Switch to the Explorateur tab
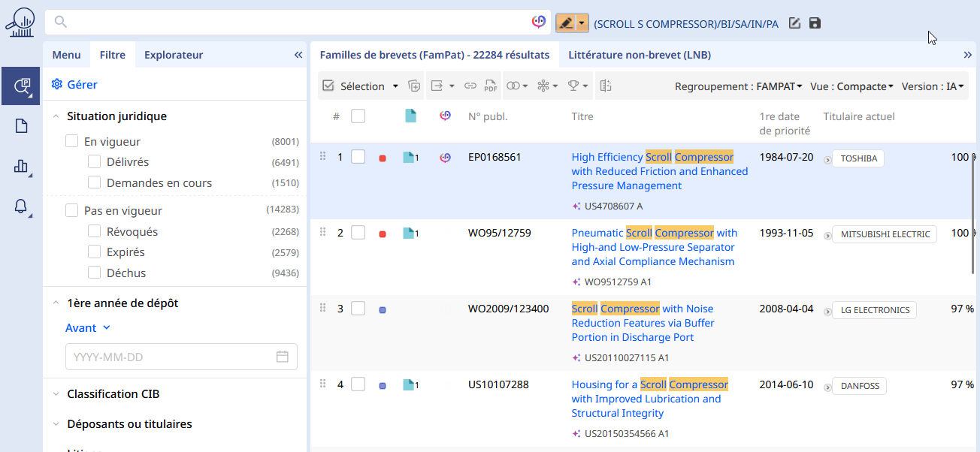Image resolution: width=980 pixels, height=452 pixels. pyautogui.click(x=174, y=55)
